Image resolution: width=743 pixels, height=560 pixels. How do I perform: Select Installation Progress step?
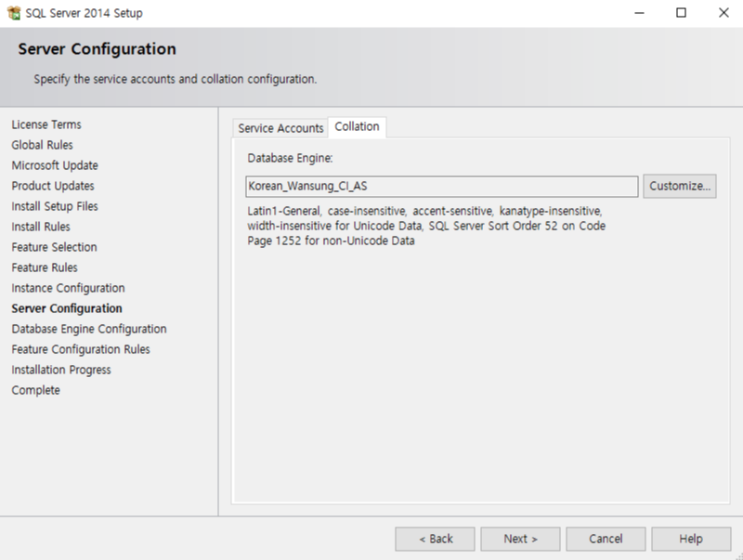click(61, 370)
